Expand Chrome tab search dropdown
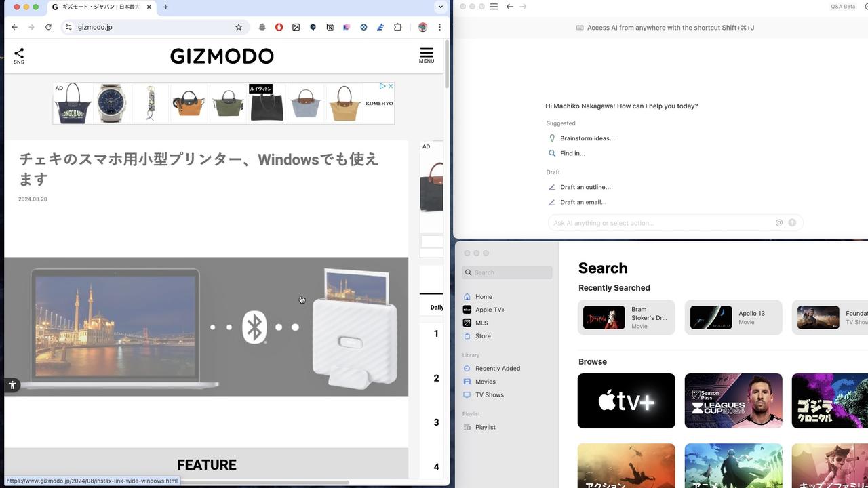 point(441,7)
